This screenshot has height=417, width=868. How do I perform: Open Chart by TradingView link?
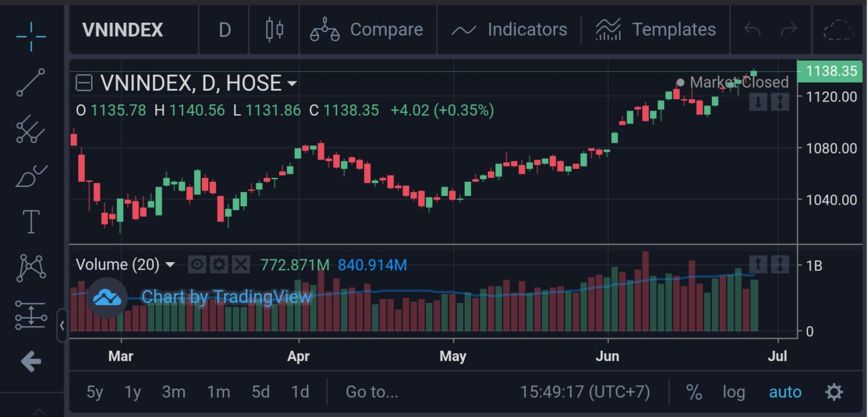tap(227, 297)
